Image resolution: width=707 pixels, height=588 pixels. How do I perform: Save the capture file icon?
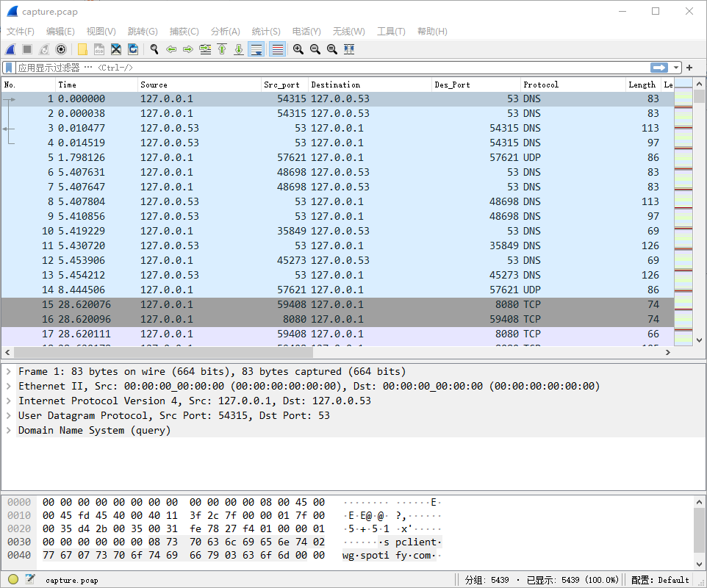tap(99, 49)
